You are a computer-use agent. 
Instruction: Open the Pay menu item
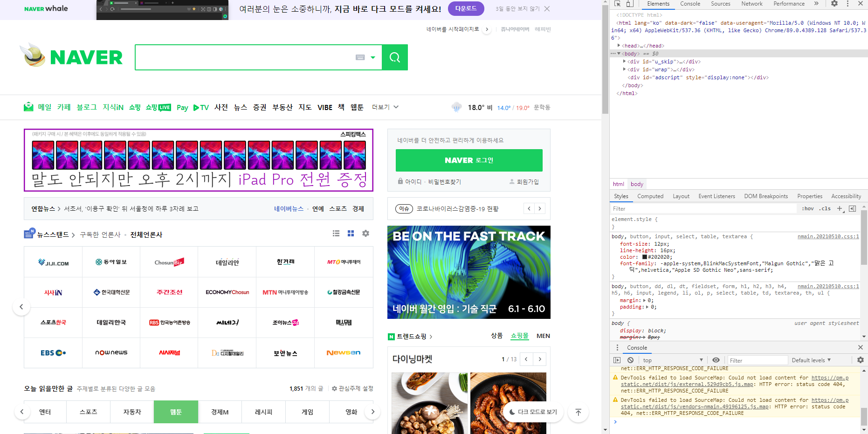(182, 108)
